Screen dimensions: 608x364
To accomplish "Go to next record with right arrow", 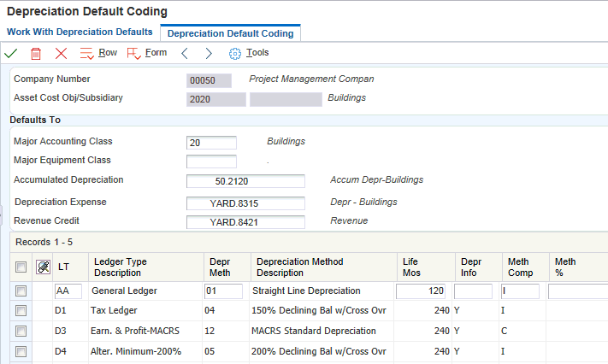I will point(208,53).
